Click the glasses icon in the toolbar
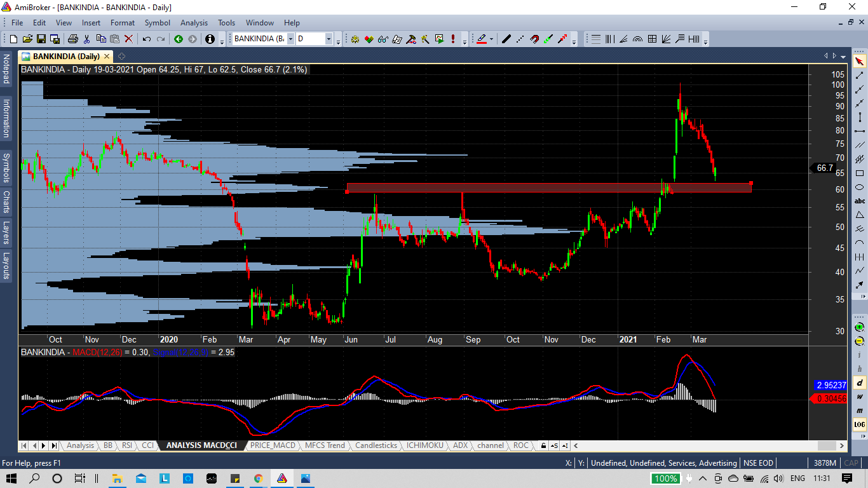 click(383, 39)
